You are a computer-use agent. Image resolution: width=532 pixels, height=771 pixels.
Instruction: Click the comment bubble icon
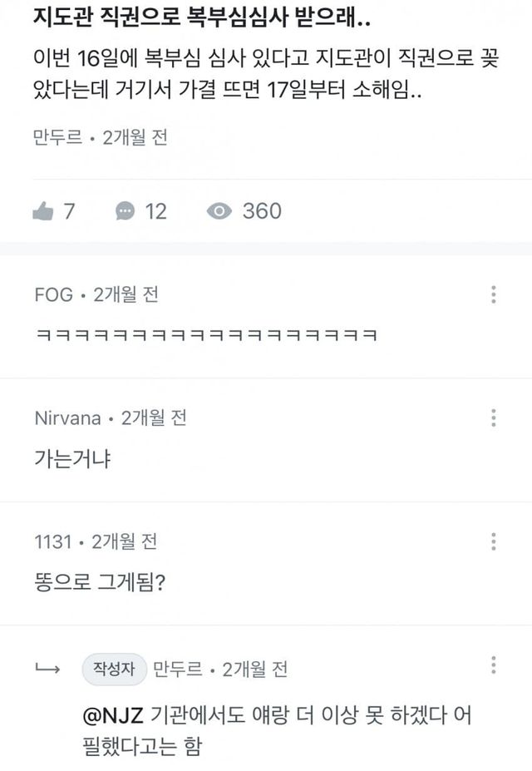pos(125,211)
